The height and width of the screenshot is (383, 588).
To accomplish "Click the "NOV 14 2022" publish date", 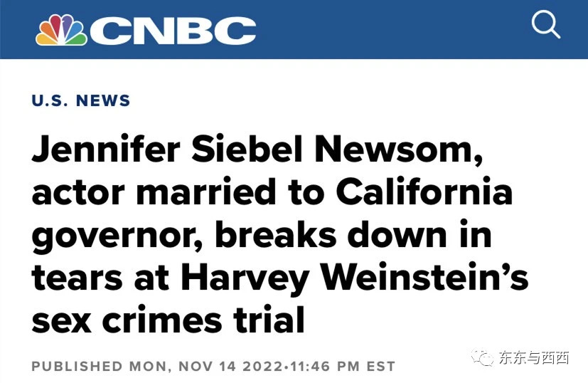I will coord(230,366).
